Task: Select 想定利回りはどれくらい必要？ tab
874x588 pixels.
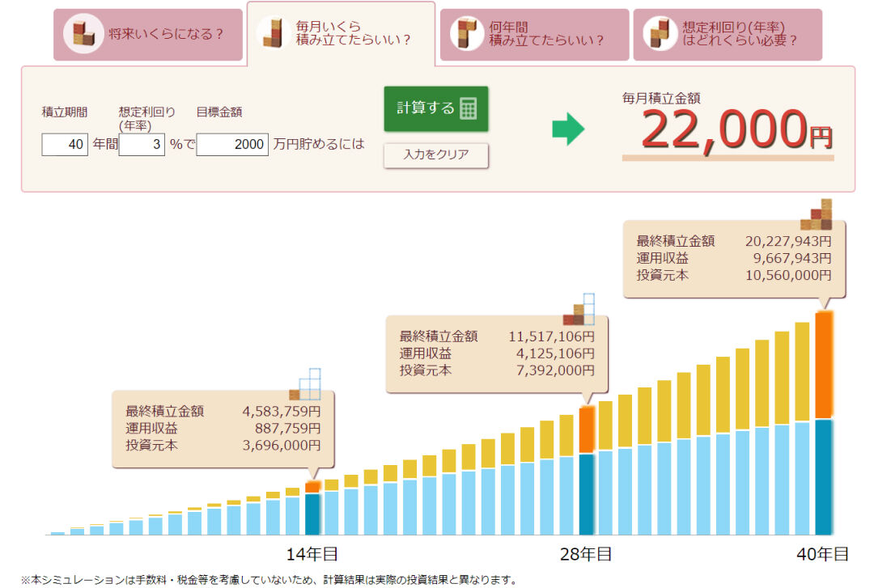Action: tap(728, 35)
